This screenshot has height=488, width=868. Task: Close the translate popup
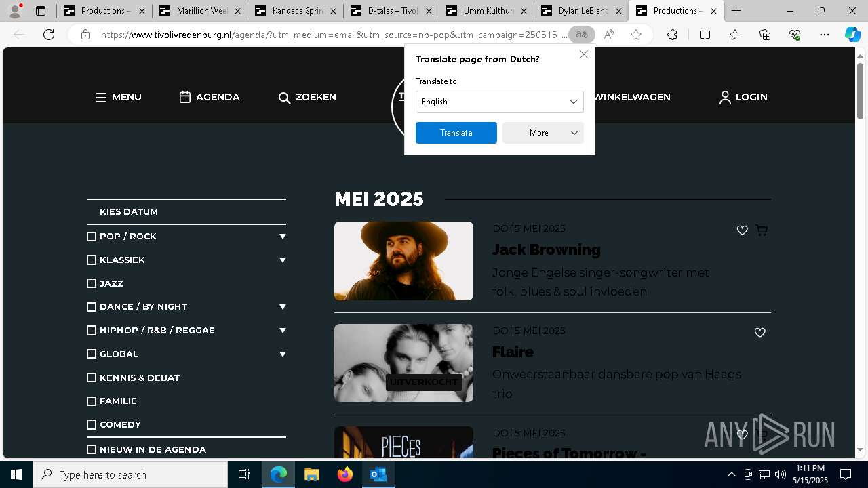(584, 54)
